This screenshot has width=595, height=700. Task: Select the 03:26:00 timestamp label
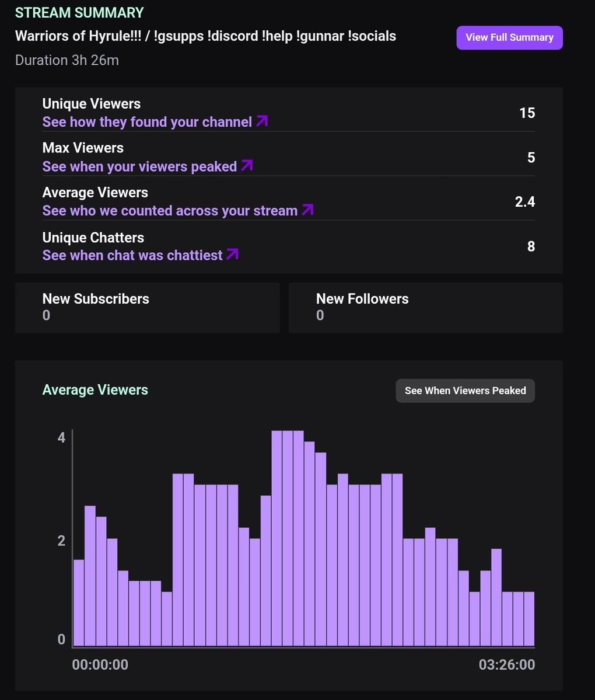click(x=506, y=664)
